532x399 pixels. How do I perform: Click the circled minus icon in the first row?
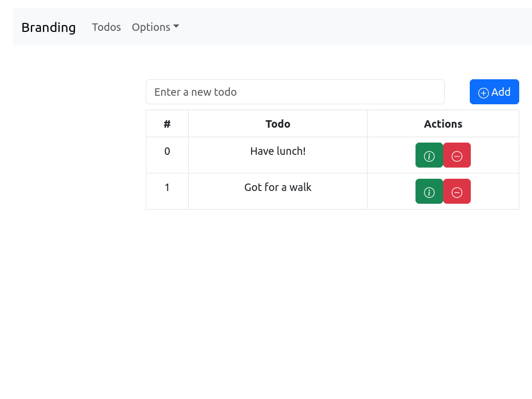point(457,155)
